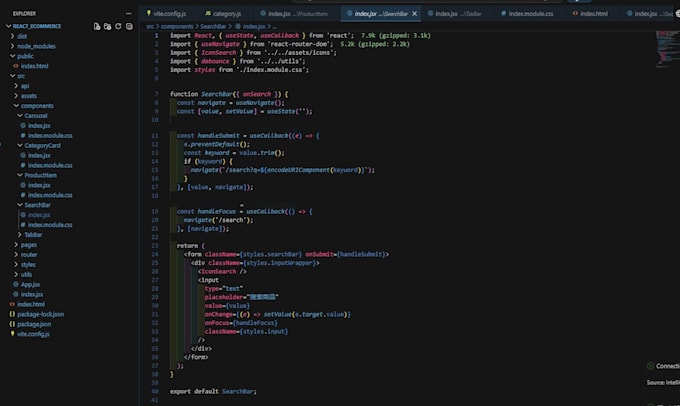Click 'src' in the breadcrumb path
Screen dimensions: 680x406
point(150,26)
